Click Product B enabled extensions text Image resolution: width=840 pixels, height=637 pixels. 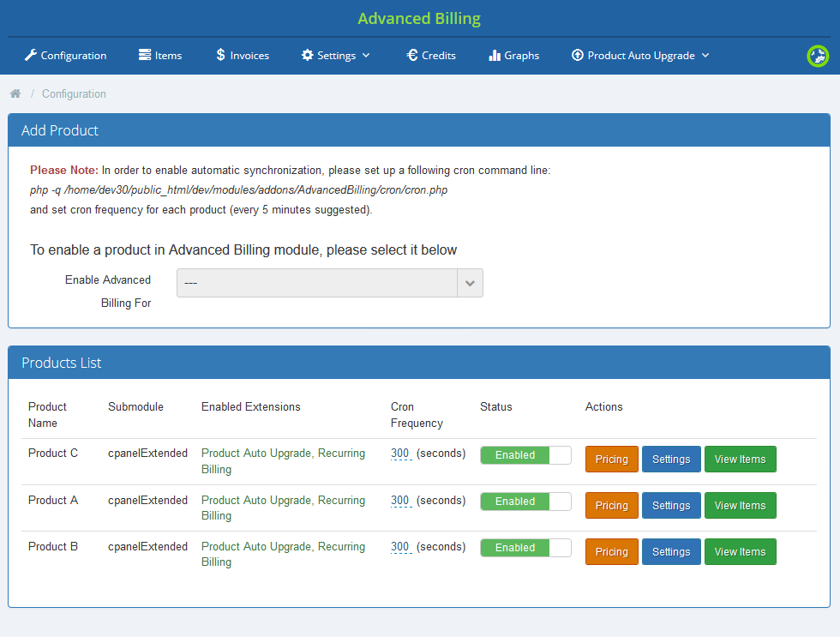[283, 554]
